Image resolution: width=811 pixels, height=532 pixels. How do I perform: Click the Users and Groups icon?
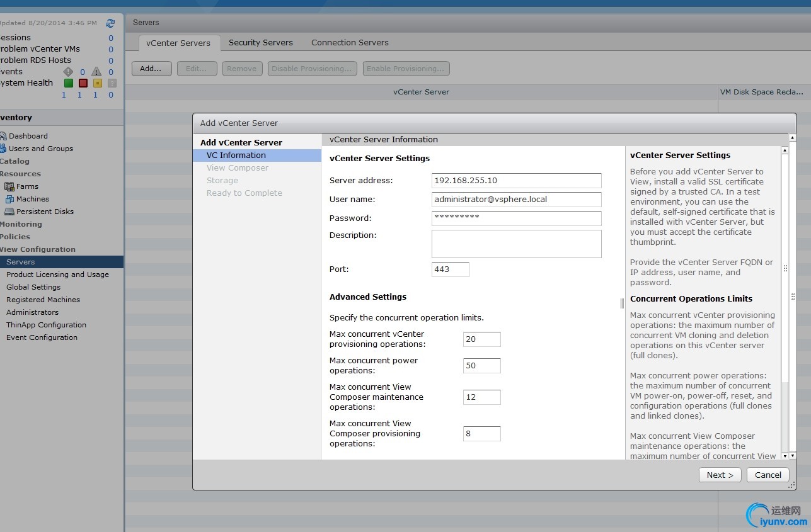coord(3,149)
